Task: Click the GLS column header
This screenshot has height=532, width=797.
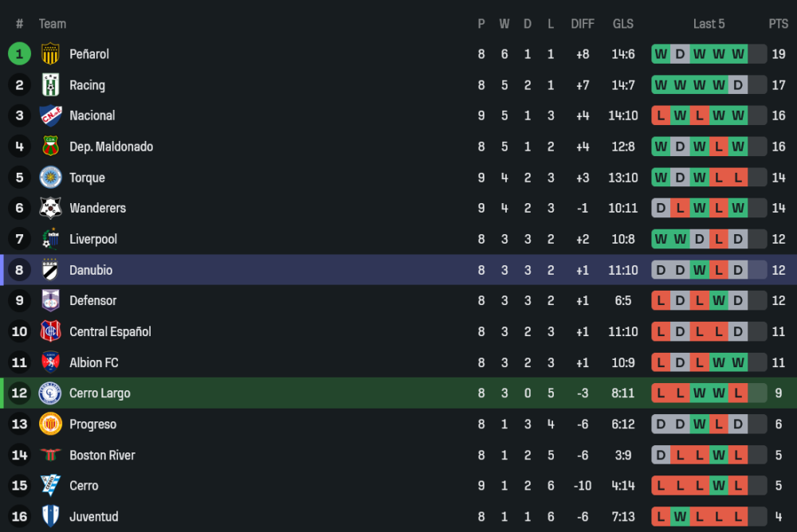Action: [623, 24]
